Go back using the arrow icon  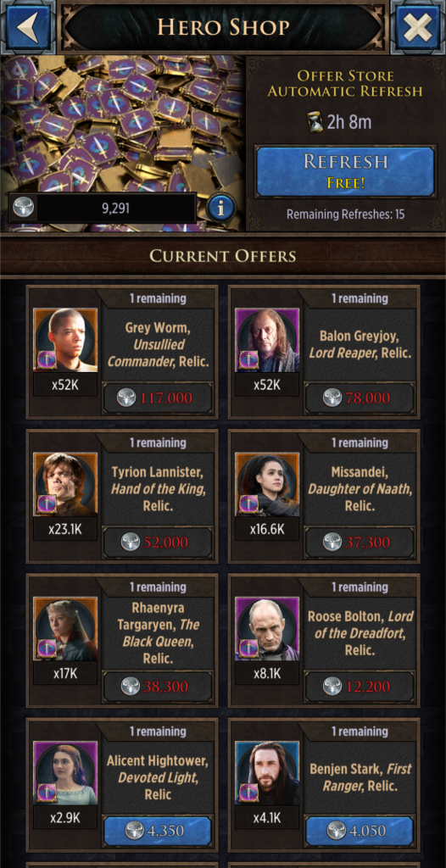[x=27, y=26]
